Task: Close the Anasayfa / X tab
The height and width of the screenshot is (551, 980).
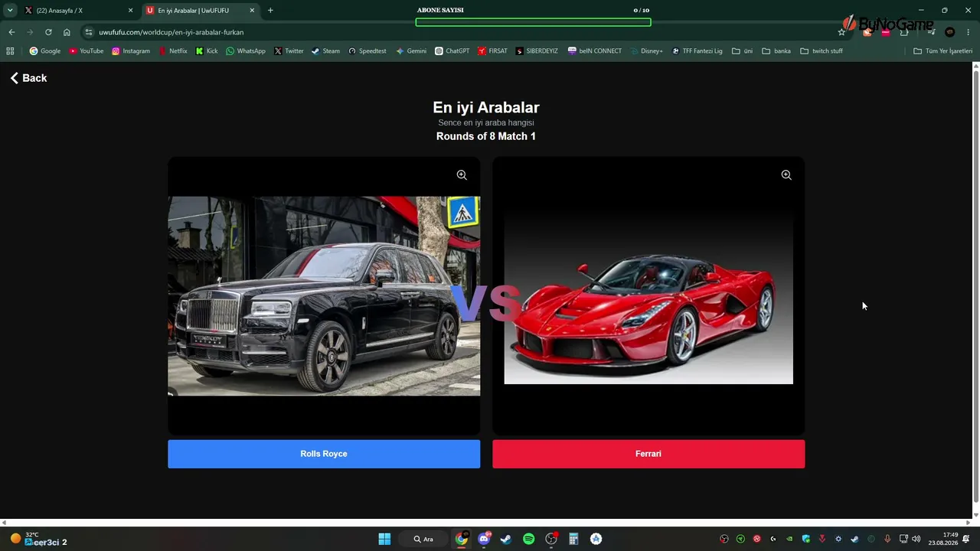Action: click(x=130, y=11)
